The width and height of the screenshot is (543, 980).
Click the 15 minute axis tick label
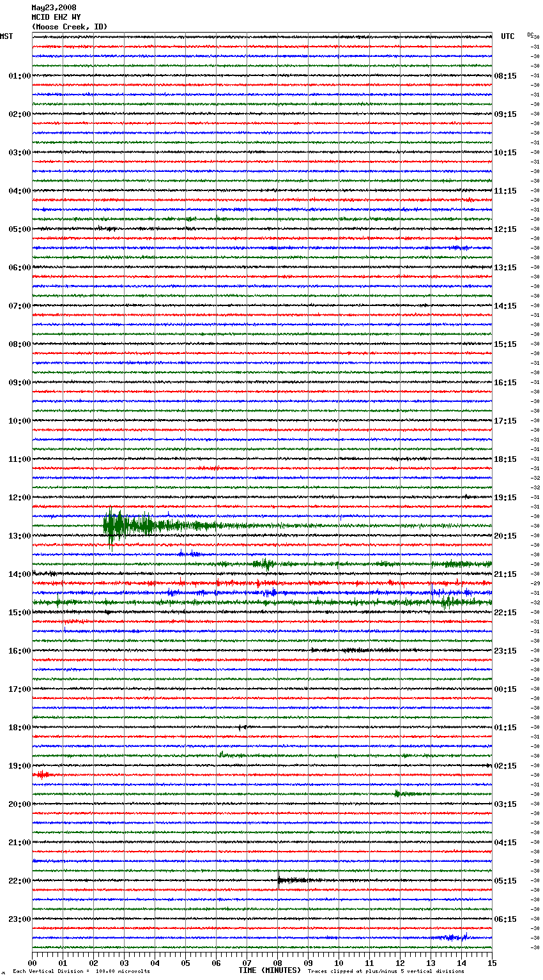491,963
